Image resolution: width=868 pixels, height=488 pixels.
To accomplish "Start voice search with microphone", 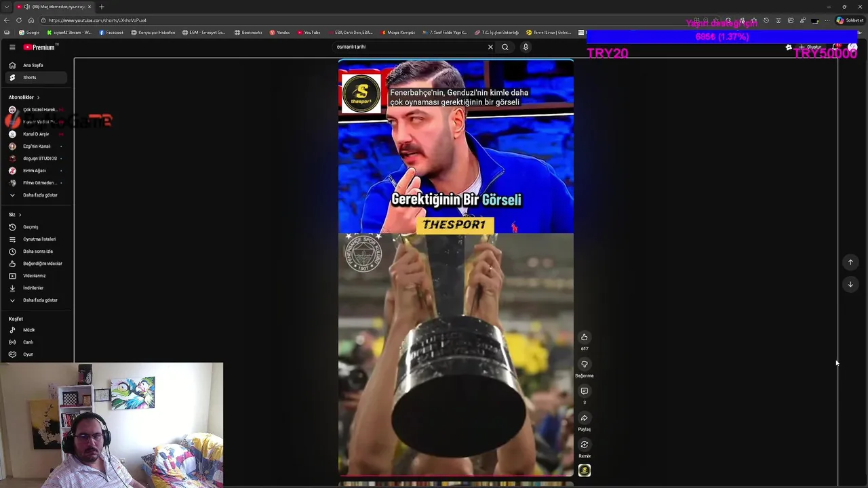I will click(526, 47).
